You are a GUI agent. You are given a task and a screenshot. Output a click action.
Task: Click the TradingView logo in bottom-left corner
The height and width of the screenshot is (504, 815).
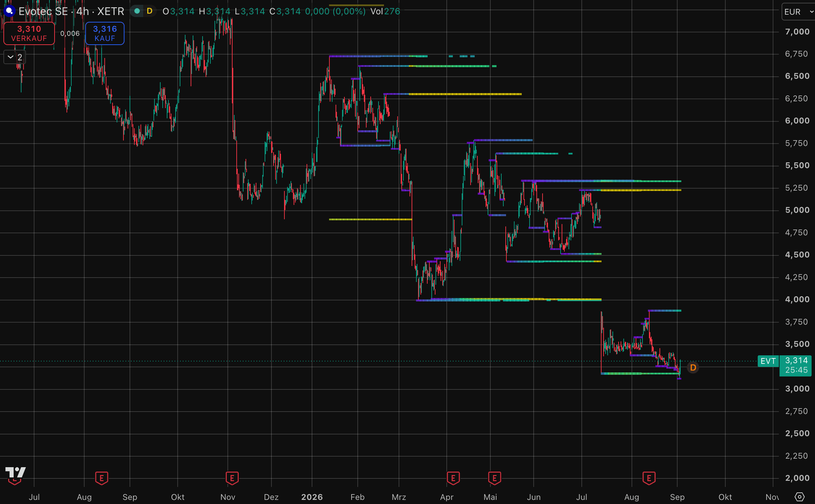(x=15, y=472)
